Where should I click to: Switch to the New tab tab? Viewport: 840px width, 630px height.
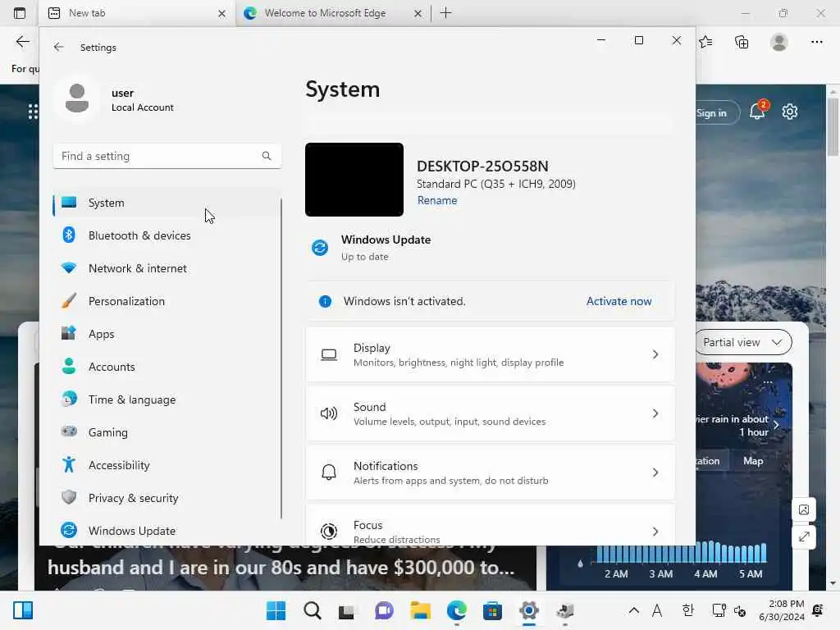(137, 13)
